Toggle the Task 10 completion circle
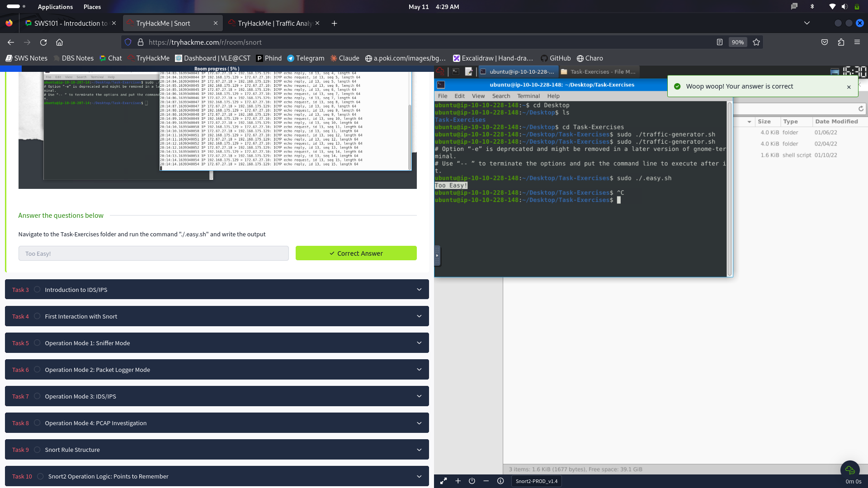The height and width of the screenshot is (488, 868). click(x=40, y=476)
